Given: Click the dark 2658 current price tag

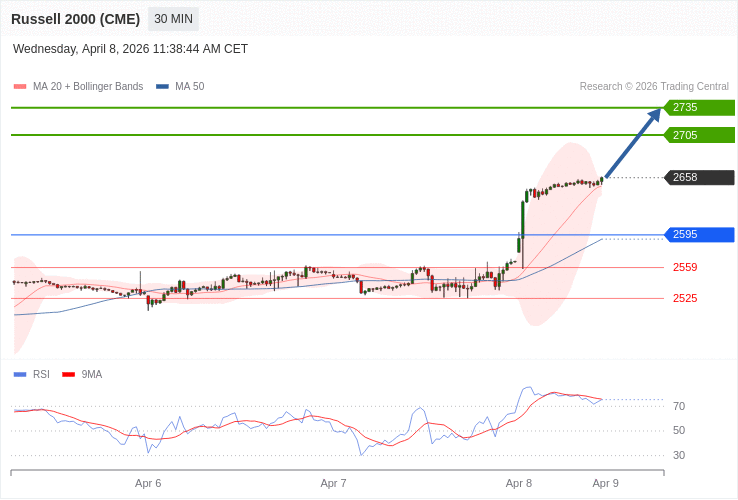Looking at the screenshot, I should (x=699, y=177).
